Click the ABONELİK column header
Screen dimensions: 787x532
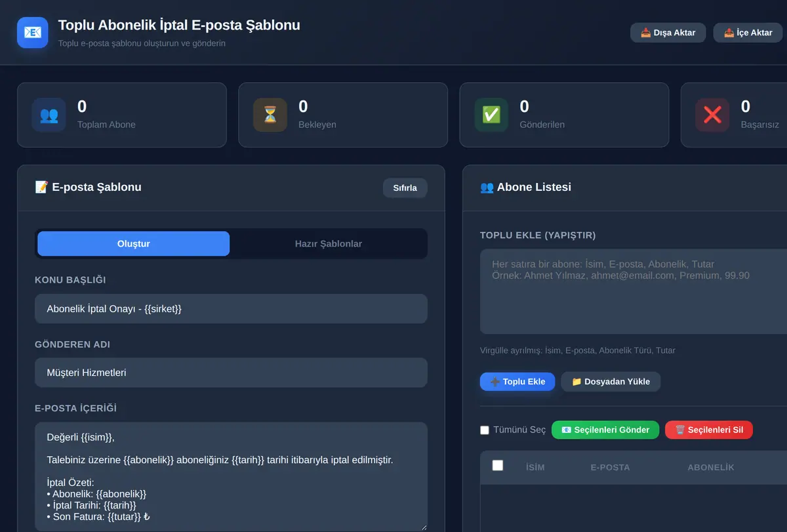(x=711, y=468)
